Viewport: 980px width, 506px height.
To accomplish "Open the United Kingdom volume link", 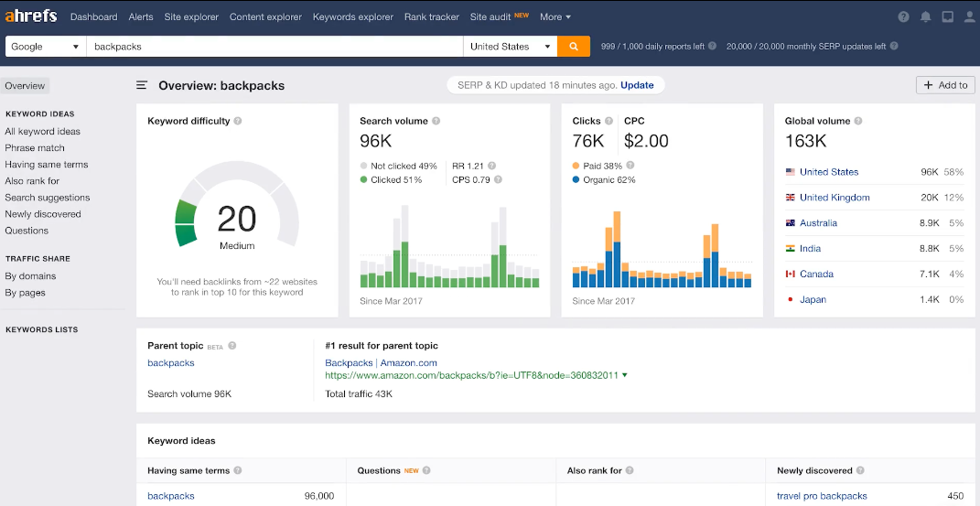I will pos(834,198).
